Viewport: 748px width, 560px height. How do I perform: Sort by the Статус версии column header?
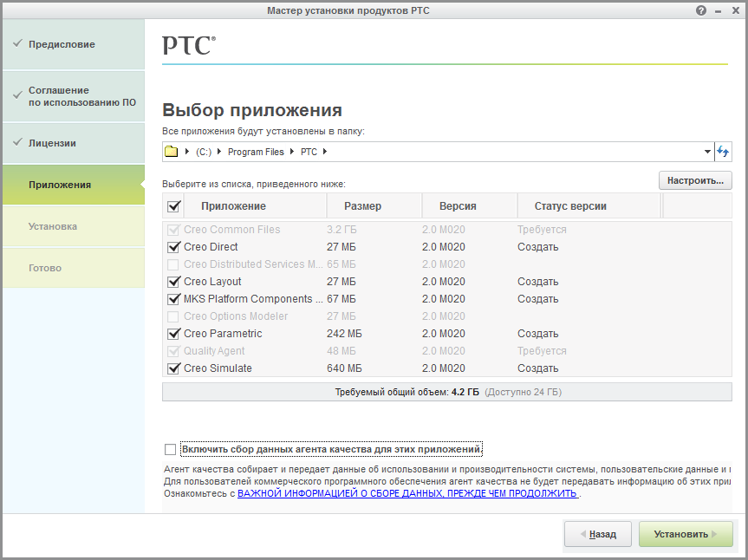(x=589, y=206)
